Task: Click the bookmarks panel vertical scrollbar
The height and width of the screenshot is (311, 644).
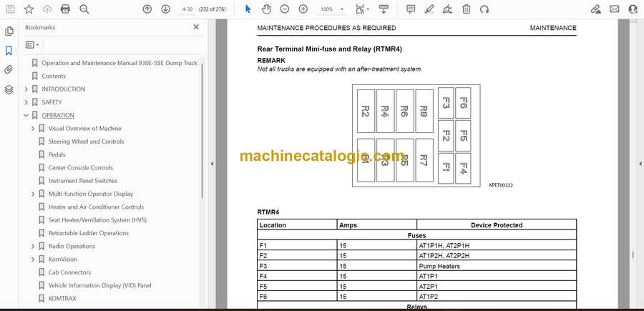Action: 202,132
